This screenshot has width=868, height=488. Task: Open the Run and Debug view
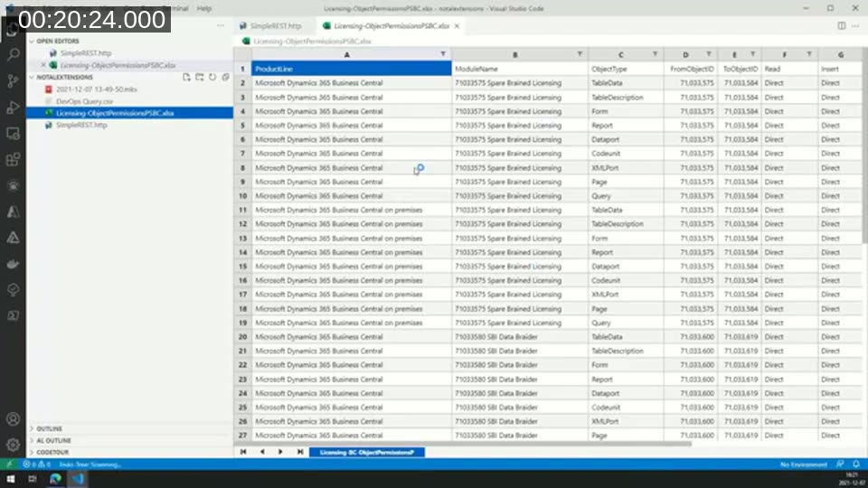tap(14, 108)
